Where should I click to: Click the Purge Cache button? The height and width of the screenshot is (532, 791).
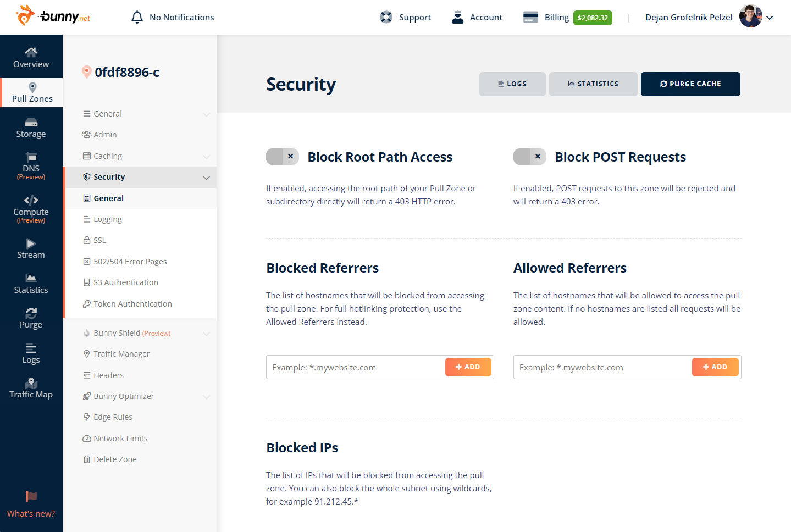click(x=690, y=84)
